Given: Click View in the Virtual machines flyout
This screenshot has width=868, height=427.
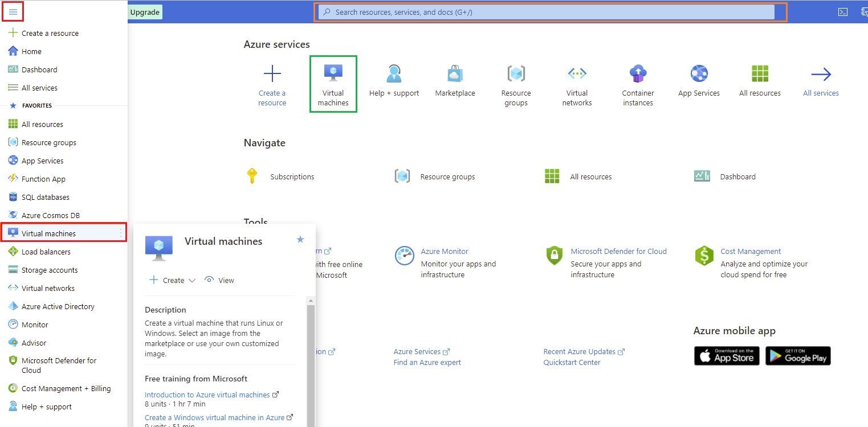Looking at the screenshot, I should [x=219, y=280].
